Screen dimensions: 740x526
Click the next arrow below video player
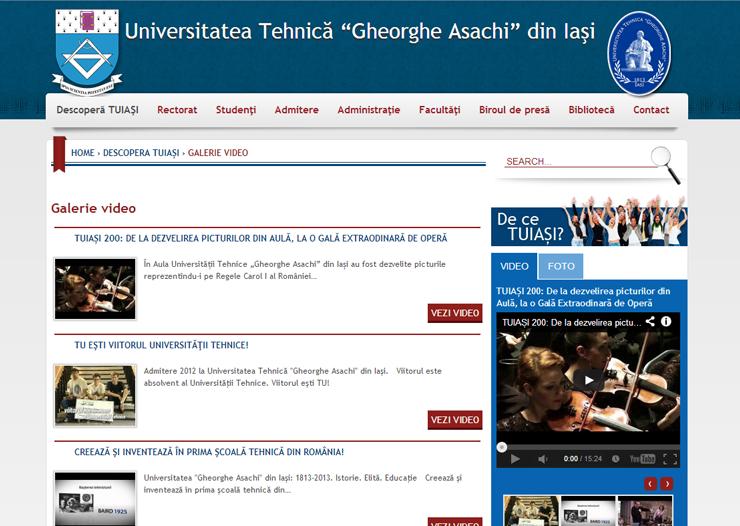667,484
